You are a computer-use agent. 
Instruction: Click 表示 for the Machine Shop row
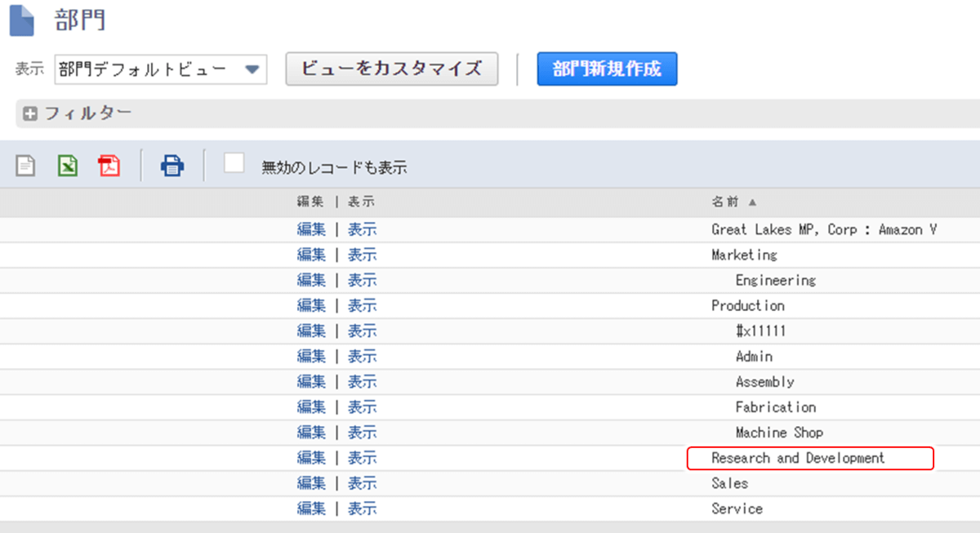(363, 433)
